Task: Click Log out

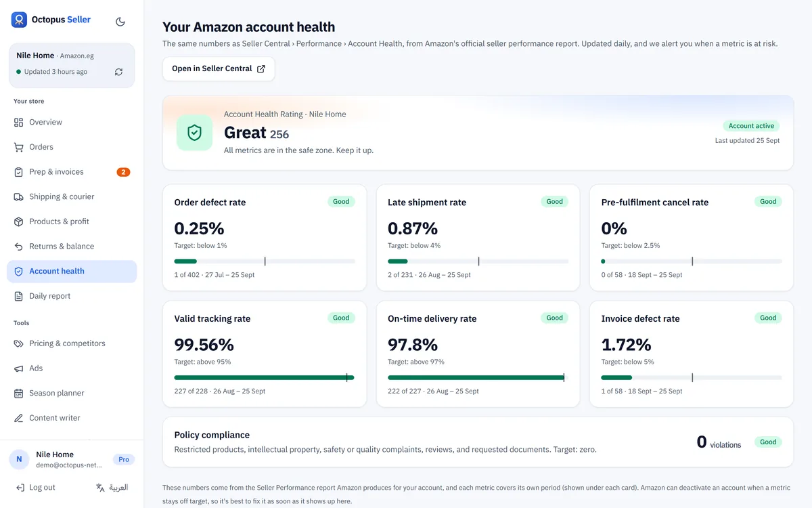Action: 35,487
